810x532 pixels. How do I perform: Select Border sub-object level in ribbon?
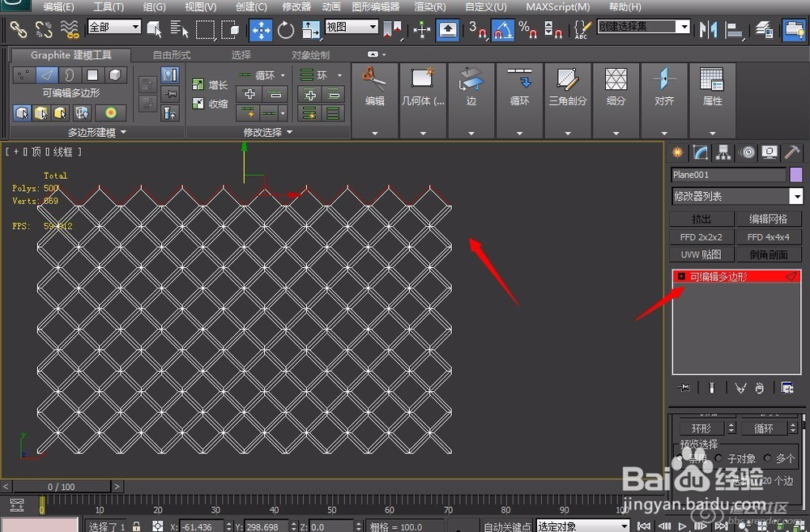click(69, 74)
